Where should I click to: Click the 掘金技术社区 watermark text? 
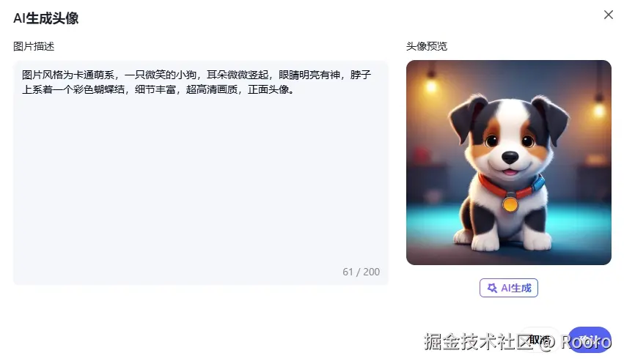pyautogui.click(x=478, y=342)
